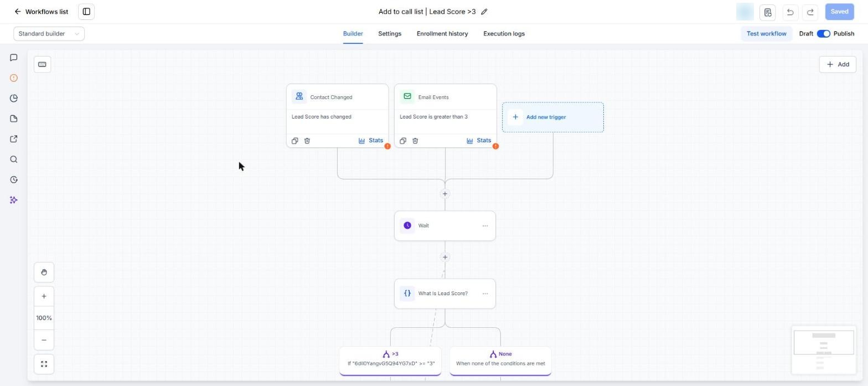
Task: Add a step below the Wait action
Action: point(445,257)
